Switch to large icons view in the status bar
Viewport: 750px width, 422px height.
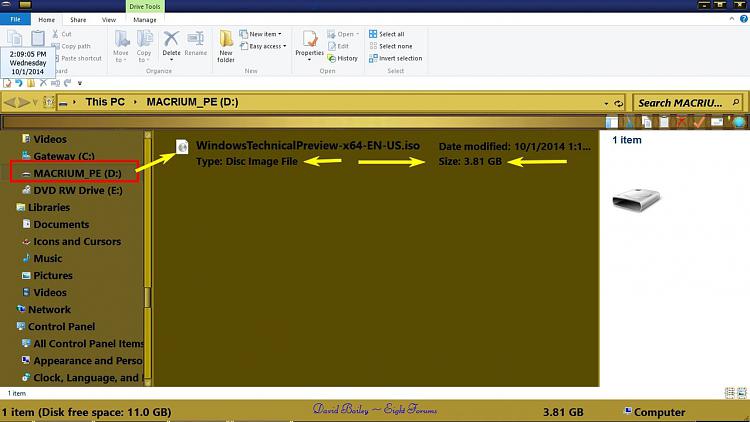coord(741,393)
